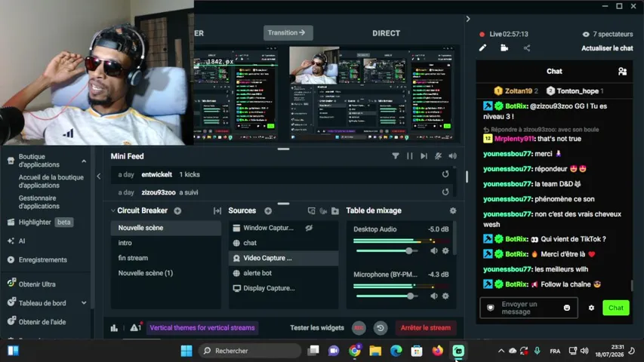Click the edit stream info pencil icon
644x362 pixels.
pyautogui.click(x=482, y=48)
